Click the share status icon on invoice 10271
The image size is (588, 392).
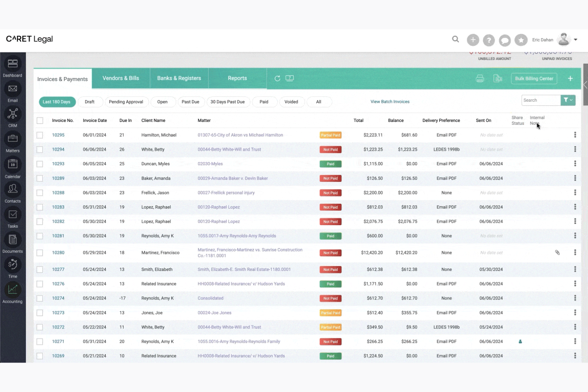tap(520, 342)
